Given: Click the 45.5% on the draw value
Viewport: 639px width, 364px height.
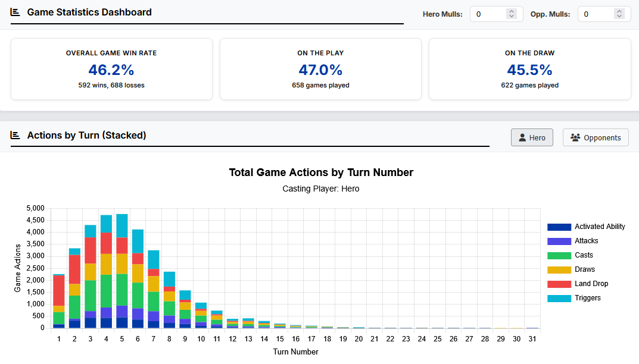Looking at the screenshot, I should [530, 70].
